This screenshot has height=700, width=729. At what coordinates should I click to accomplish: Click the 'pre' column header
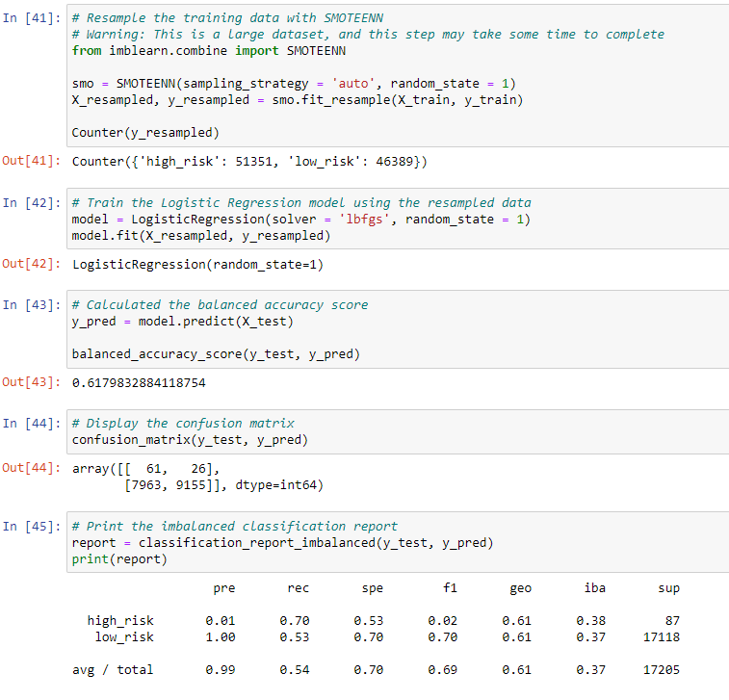(x=224, y=588)
